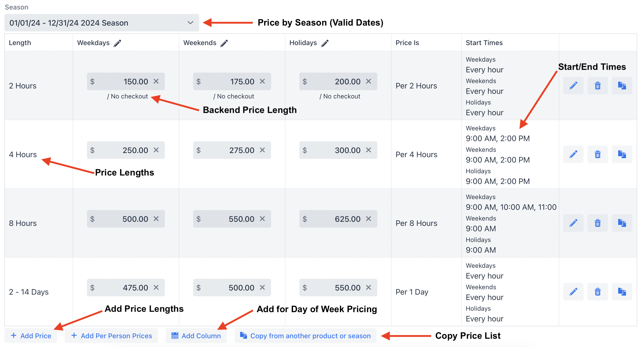Clear the 275.00 weekend price
The image size is (644, 347).
coord(262,150)
